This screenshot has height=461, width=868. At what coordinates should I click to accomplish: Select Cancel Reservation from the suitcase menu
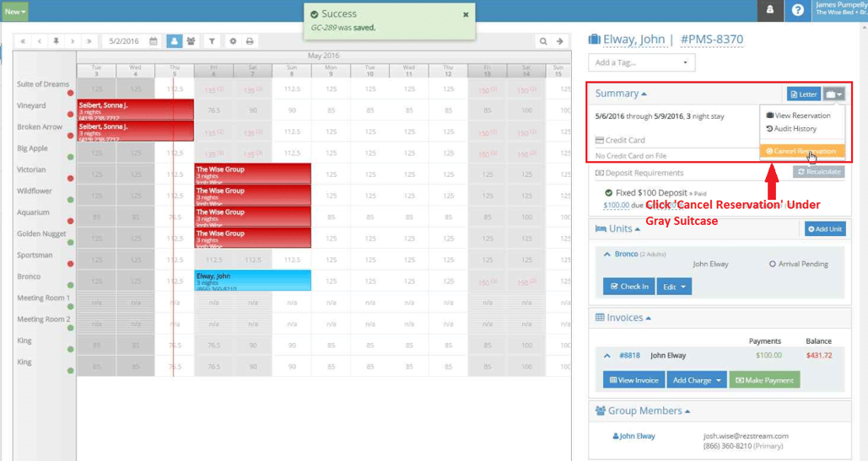pos(802,151)
